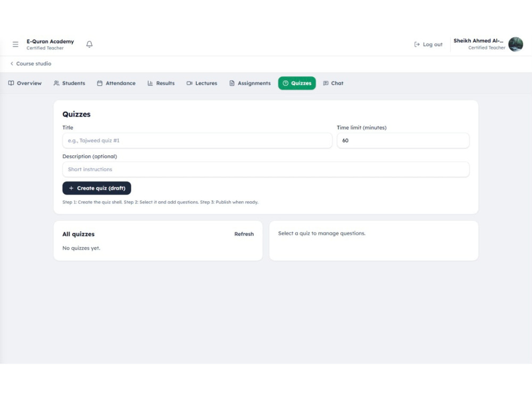Click the Quizzes section heading
This screenshot has height=399, width=532.
click(x=76, y=114)
